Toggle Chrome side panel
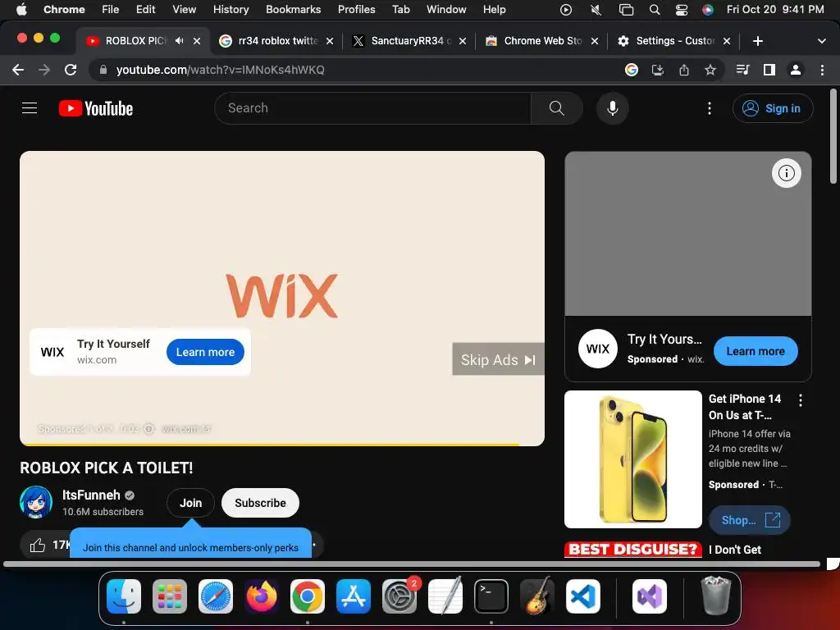840x630 pixels. coord(769,70)
